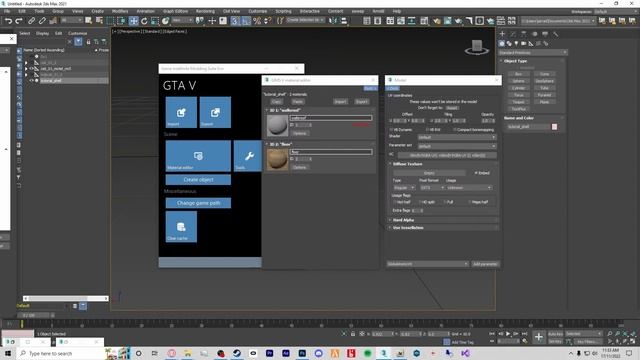Screen dimensions: 640x360
Task: Open the Scripting menu
Action: [x=283, y=11]
